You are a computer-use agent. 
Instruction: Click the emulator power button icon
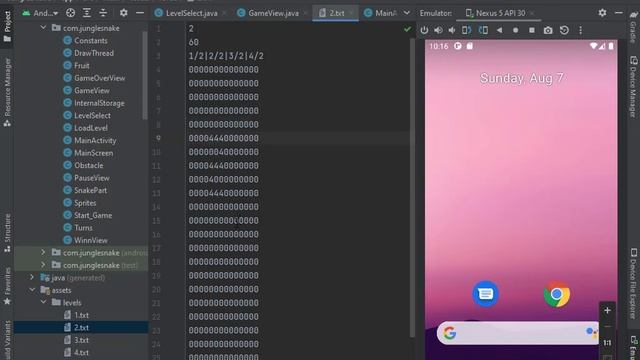tap(424, 30)
